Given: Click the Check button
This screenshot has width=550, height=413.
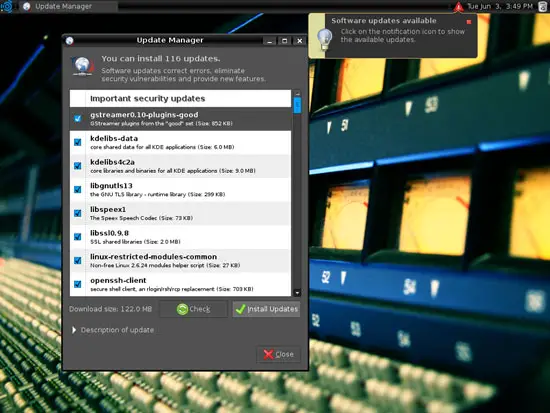Looking at the screenshot, I should pyautogui.click(x=194, y=309).
